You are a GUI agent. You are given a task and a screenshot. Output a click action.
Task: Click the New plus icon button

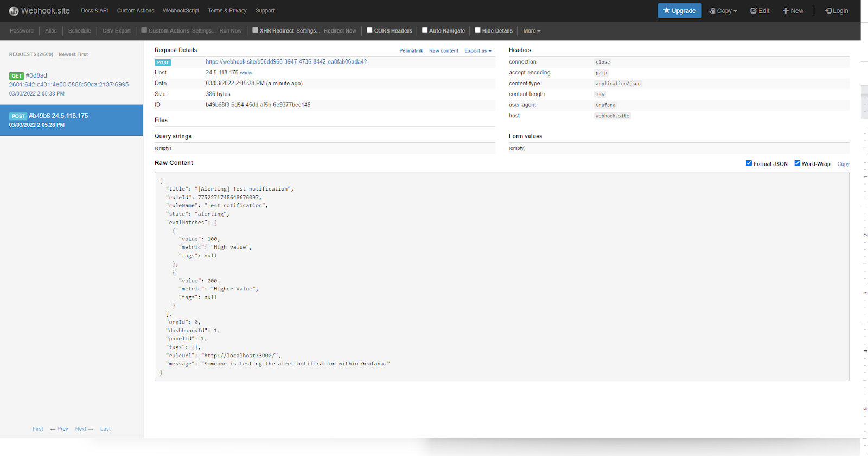coord(793,11)
